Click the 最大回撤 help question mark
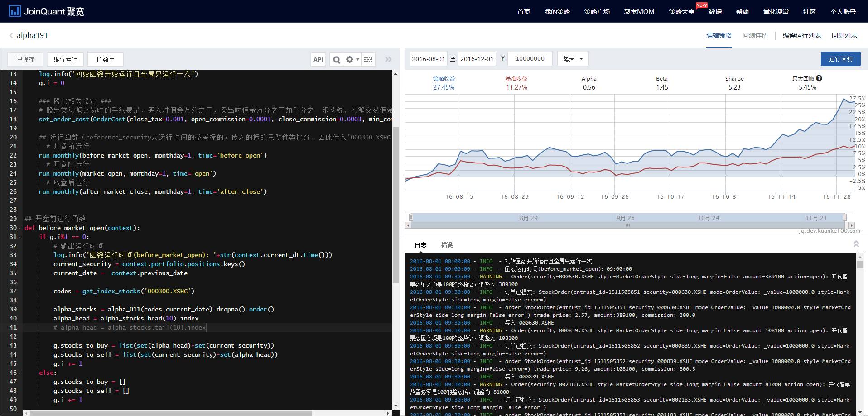This screenshot has height=416, width=868. click(x=819, y=78)
